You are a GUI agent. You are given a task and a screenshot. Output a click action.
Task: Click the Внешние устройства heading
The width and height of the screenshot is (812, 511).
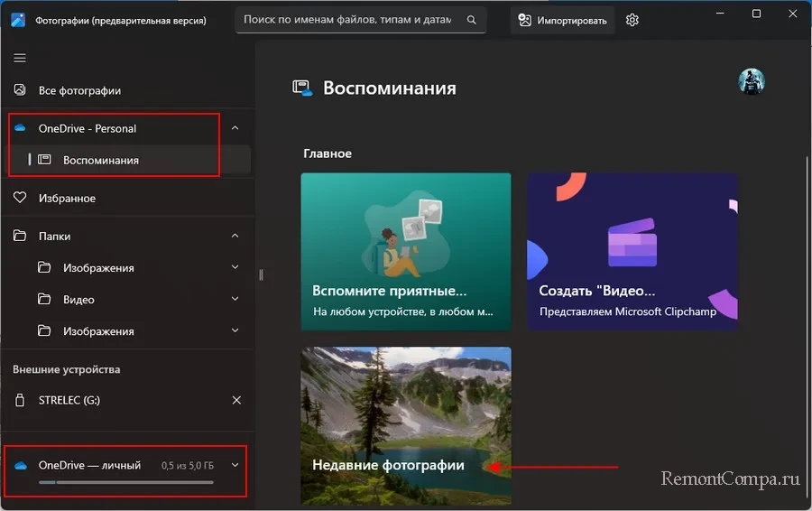(66, 369)
